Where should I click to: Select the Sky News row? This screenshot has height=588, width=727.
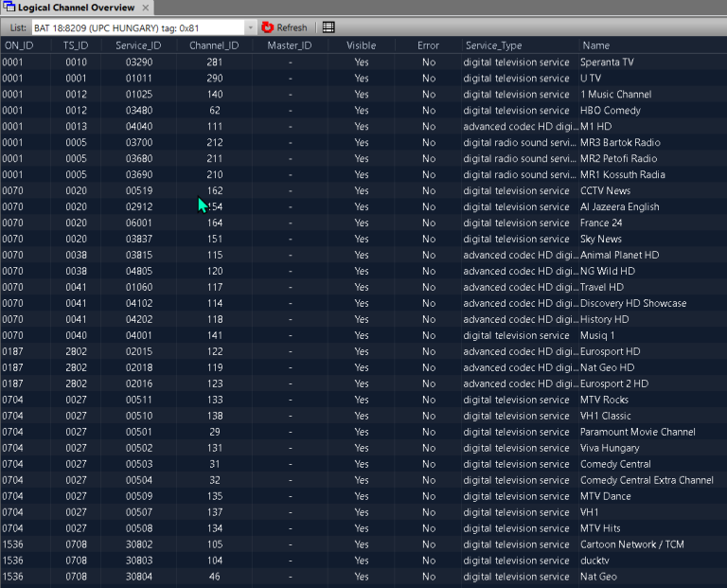(x=363, y=239)
